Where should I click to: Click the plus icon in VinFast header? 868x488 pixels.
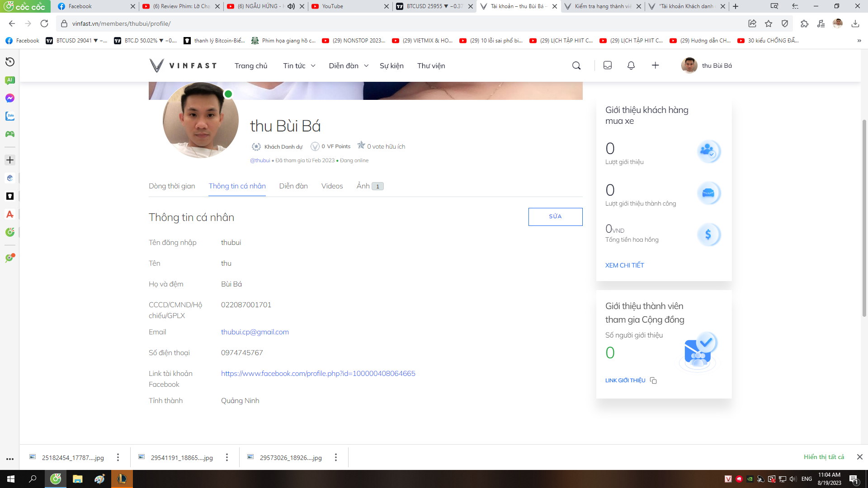pos(655,66)
